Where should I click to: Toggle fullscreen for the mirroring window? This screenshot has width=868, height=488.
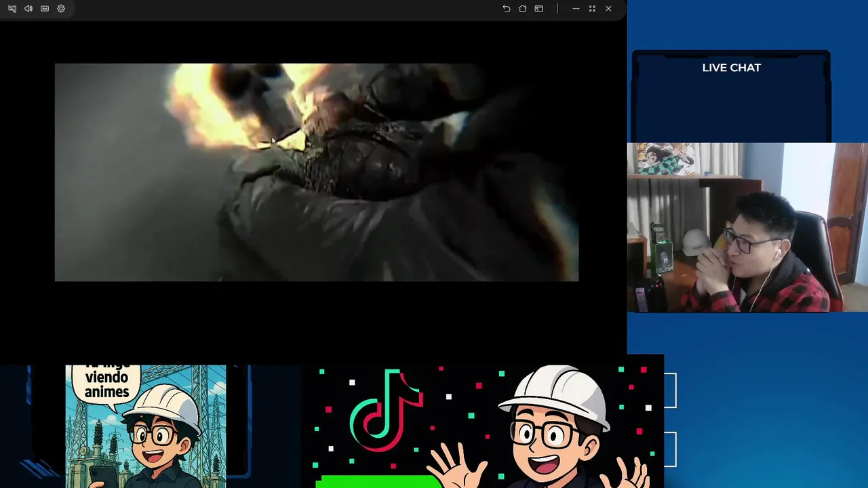coord(592,9)
